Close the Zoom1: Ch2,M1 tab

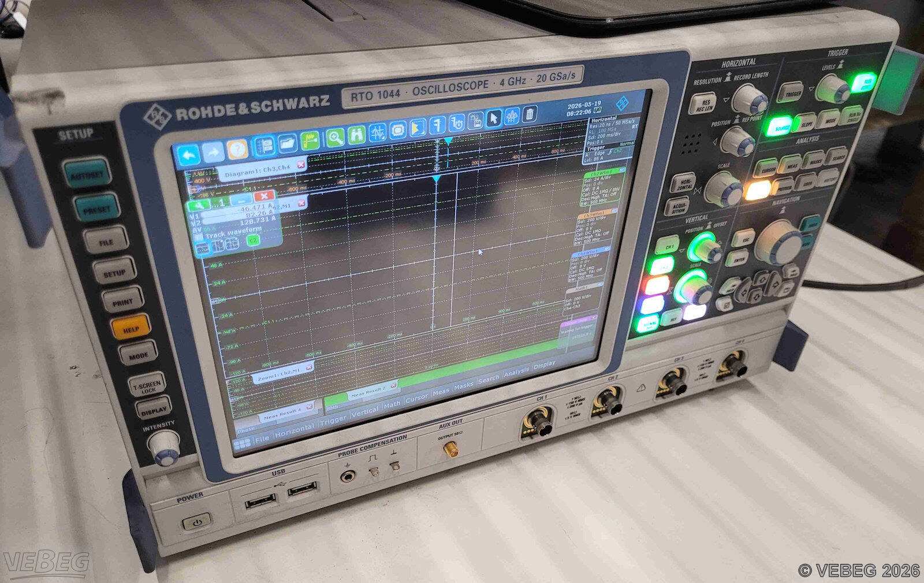click(x=309, y=367)
